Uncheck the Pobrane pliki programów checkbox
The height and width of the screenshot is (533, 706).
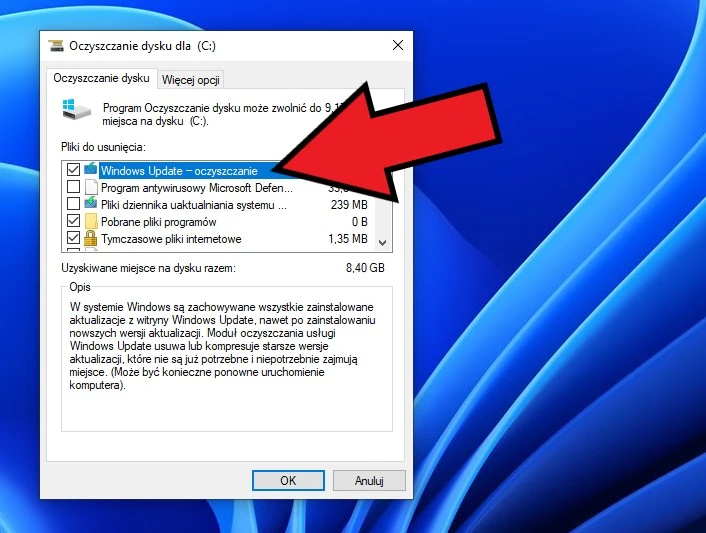pos(73,221)
